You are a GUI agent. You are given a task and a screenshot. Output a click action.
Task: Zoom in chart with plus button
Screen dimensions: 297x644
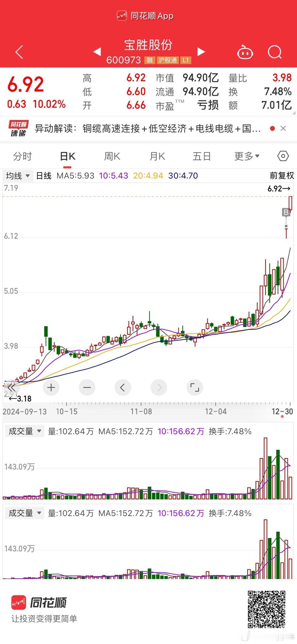[51, 388]
